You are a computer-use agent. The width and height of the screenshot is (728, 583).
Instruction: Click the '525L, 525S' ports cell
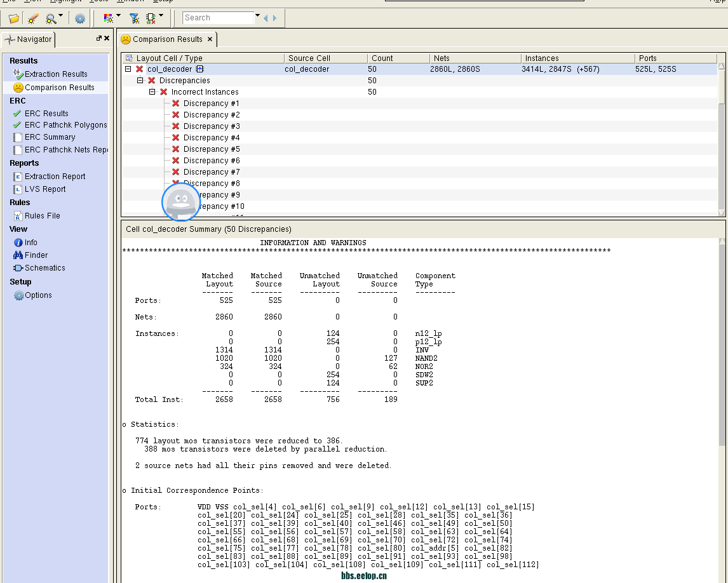(656, 69)
